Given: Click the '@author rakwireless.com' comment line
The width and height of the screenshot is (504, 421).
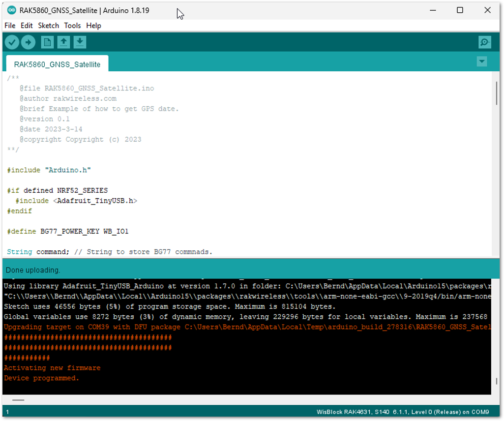Looking at the screenshot, I should (68, 98).
